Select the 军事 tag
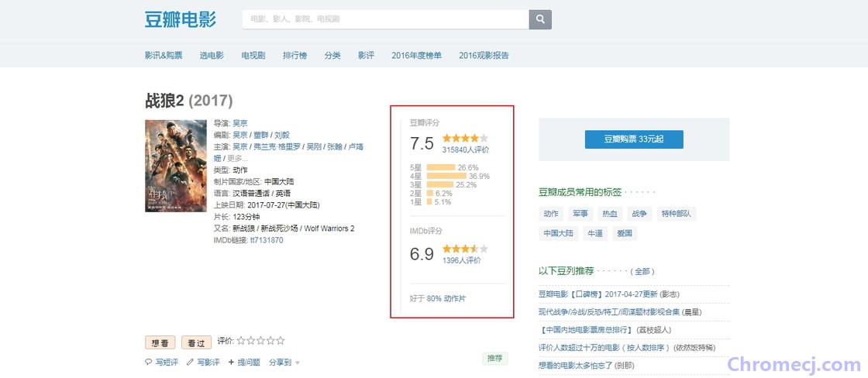868x378 pixels. click(x=580, y=214)
